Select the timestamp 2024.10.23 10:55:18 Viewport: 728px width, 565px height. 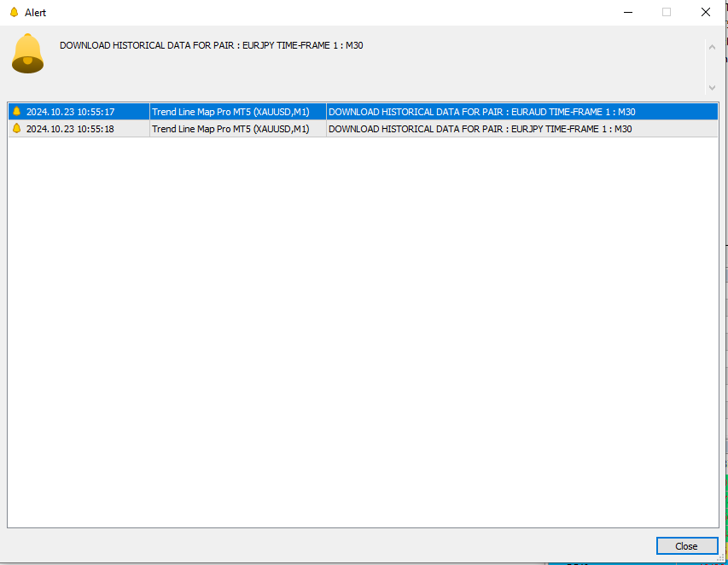click(x=70, y=129)
